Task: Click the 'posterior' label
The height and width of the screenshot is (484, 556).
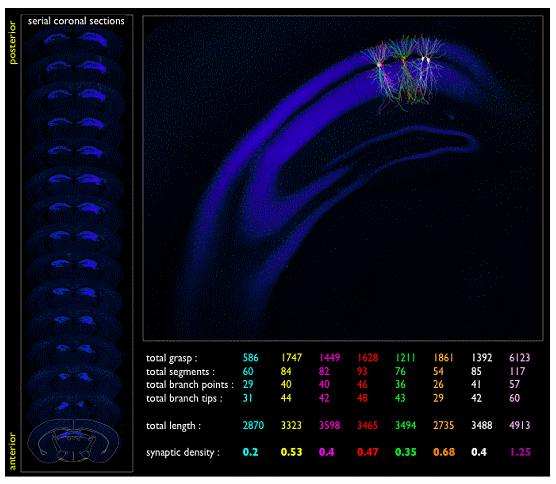Action: pyautogui.click(x=12, y=43)
